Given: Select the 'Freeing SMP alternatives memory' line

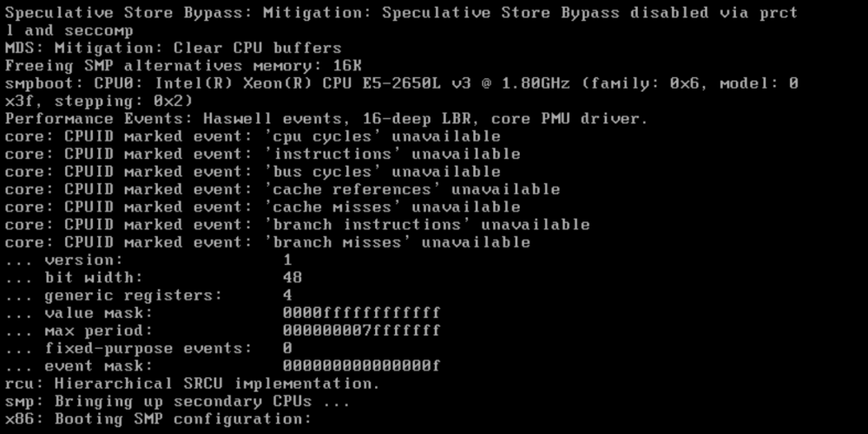Looking at the screenshot, I should tap(183, 66).
